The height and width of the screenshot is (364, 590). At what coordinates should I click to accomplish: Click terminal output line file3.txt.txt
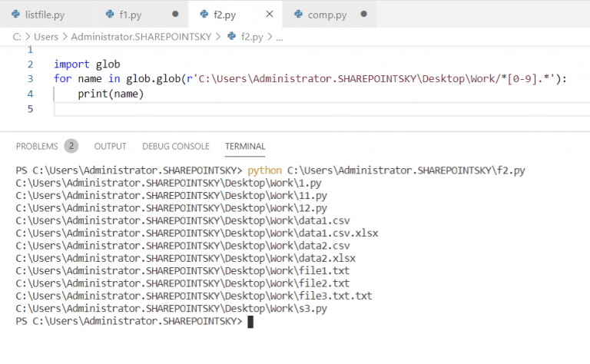click(194, 296)
